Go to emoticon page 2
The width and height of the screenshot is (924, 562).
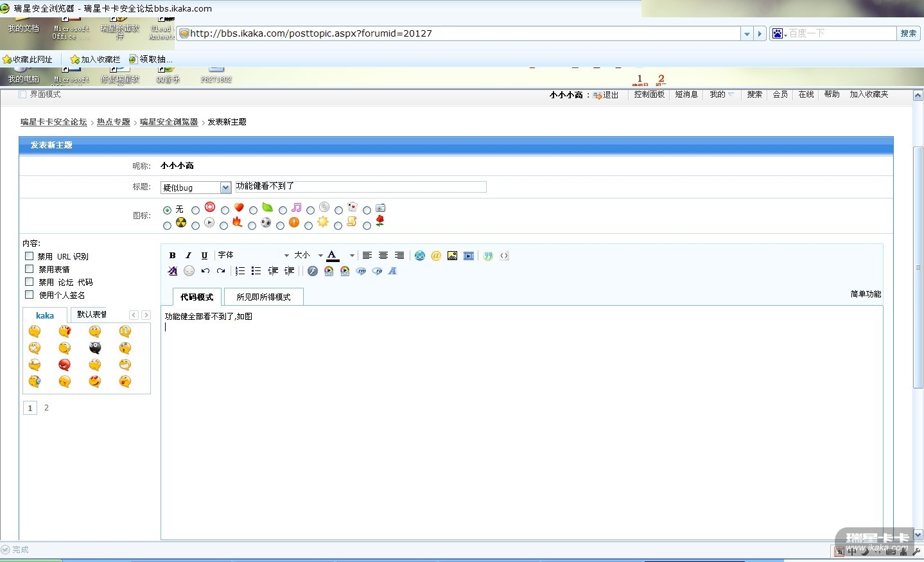point(46,408)
